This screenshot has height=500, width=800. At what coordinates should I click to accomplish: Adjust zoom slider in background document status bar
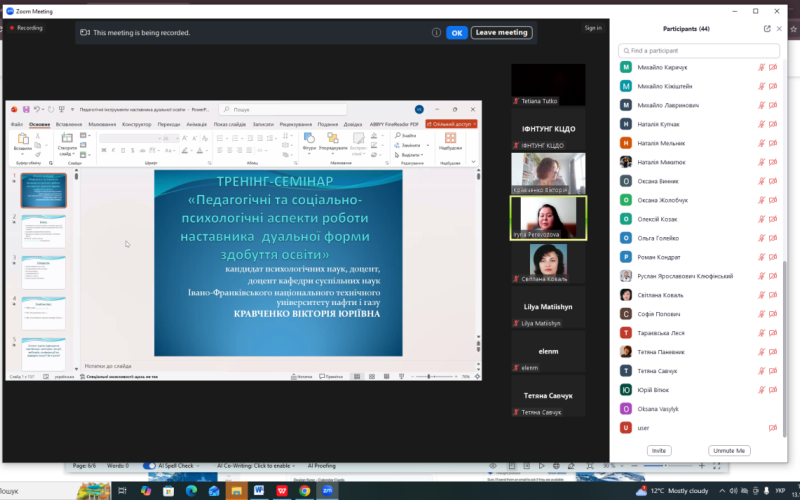coord(668,466)
